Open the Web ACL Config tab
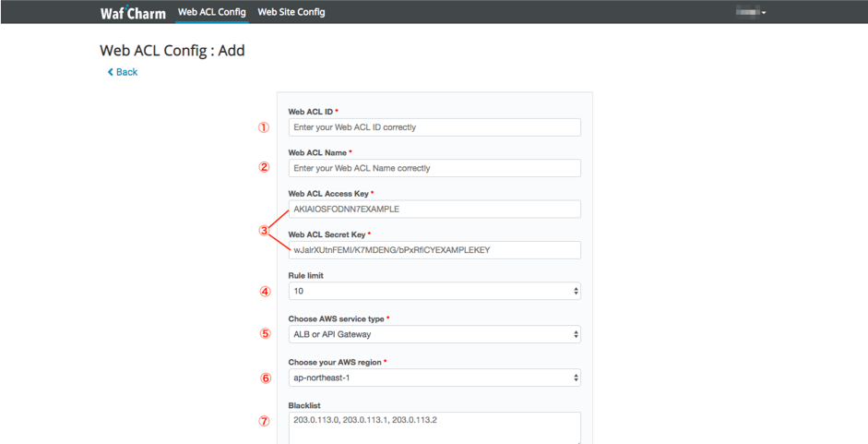 click(212, 12)
